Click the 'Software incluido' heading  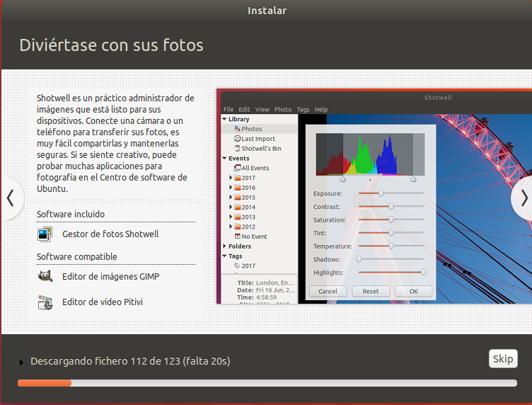[71, 215]
